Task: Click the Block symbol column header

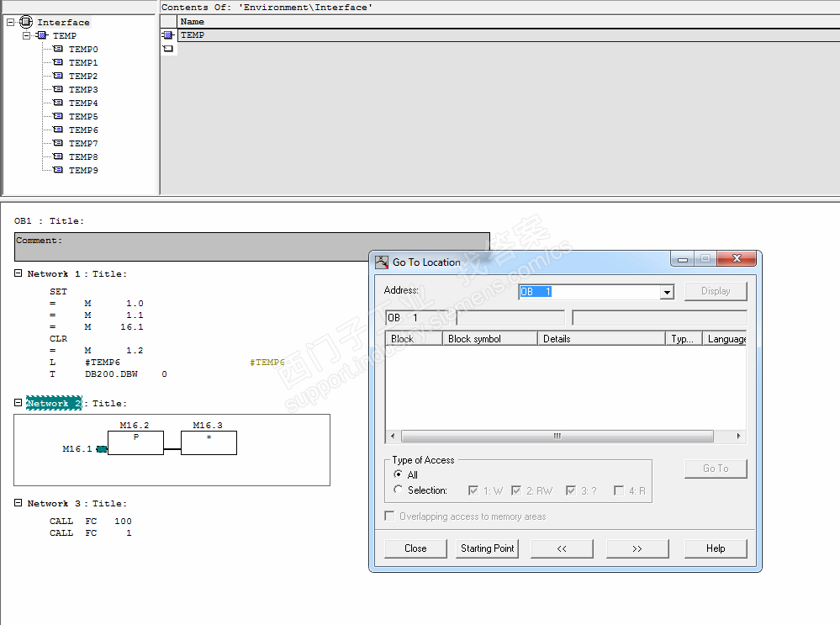Action: coord(489,338)
